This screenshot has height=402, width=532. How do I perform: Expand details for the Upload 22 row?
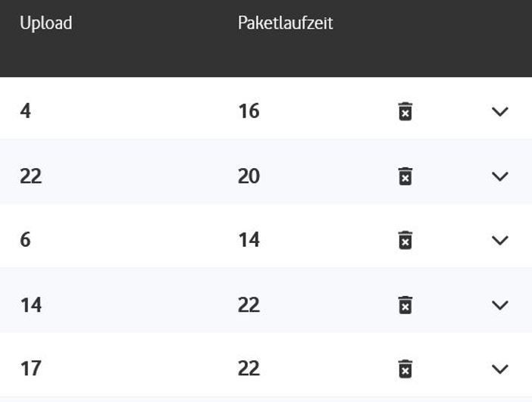pos(499,176)
